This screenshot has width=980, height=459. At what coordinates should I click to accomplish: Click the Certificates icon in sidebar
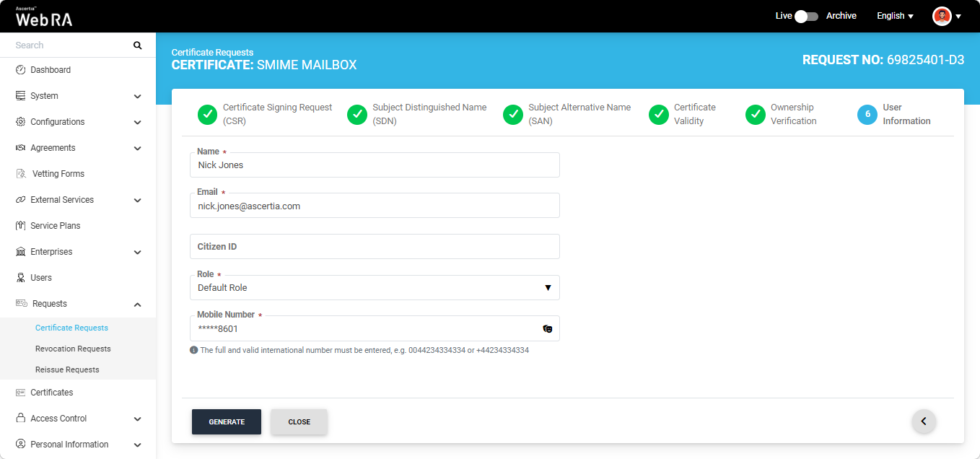[x=21, y=393]
